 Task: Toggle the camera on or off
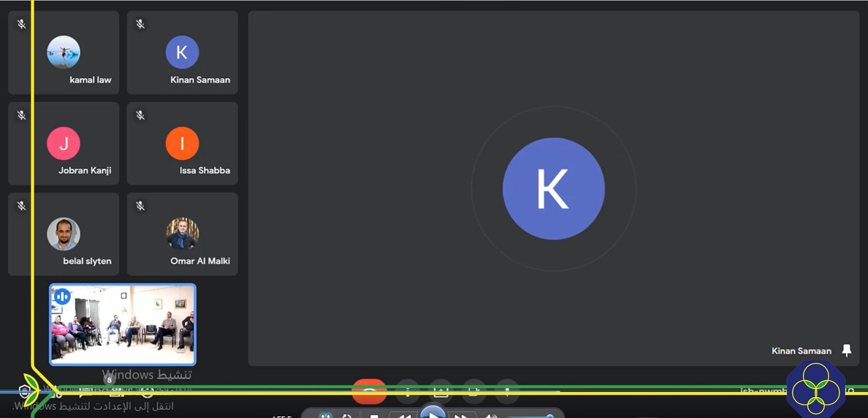(x=474, y=391)
